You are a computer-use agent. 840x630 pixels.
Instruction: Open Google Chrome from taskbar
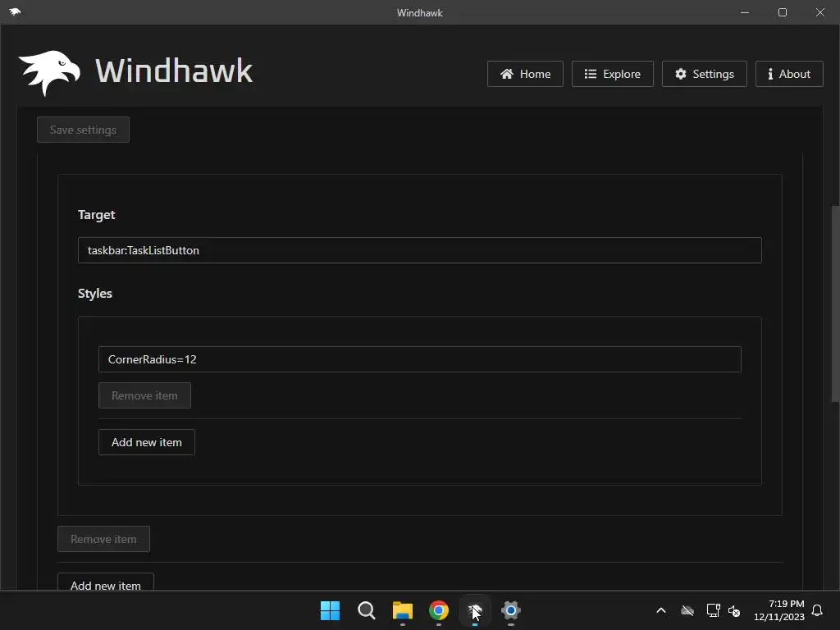click(439, 610)
